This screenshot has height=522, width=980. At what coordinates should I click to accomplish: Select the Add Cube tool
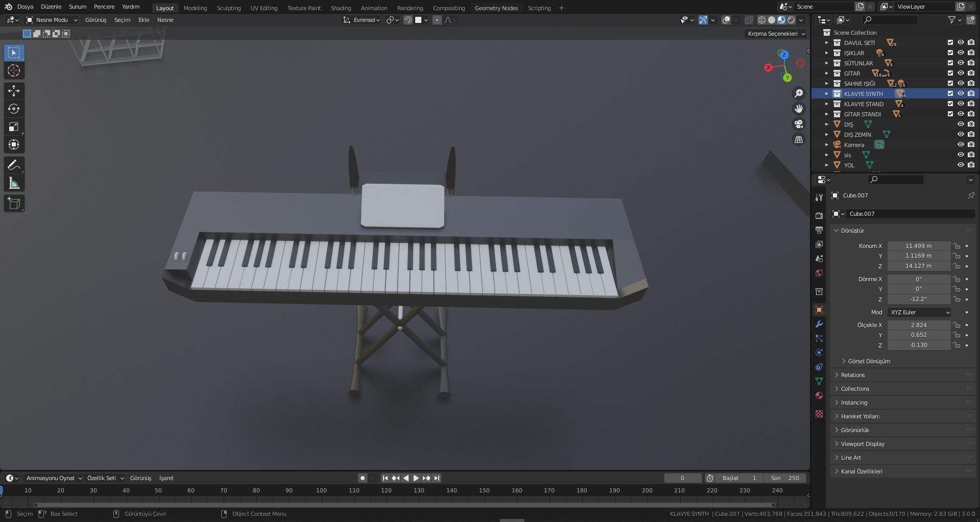(14, 203)
